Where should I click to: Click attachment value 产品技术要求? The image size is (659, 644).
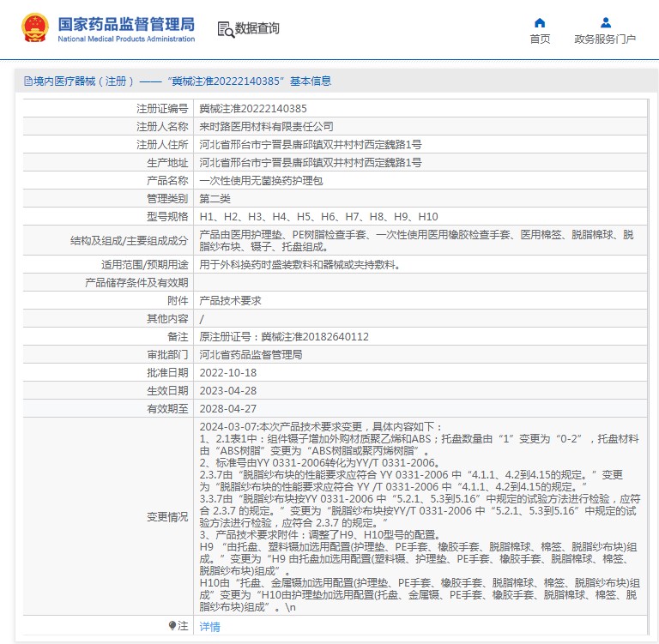coord(230,301)
